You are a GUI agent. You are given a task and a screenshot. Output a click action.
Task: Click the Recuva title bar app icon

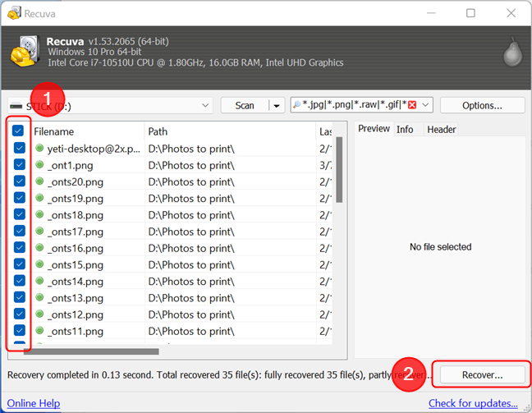[x=14, y=13]
